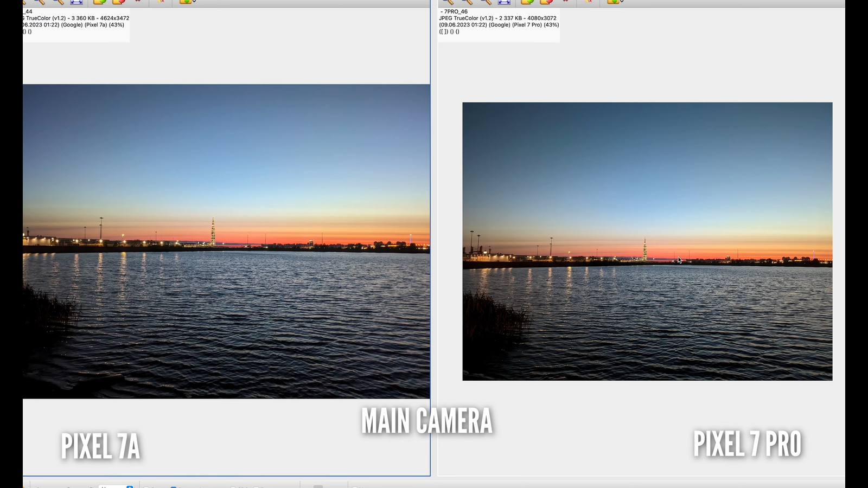
Task: Click the Pixel 7 Pro sunset photo
Action: point(647,241)
